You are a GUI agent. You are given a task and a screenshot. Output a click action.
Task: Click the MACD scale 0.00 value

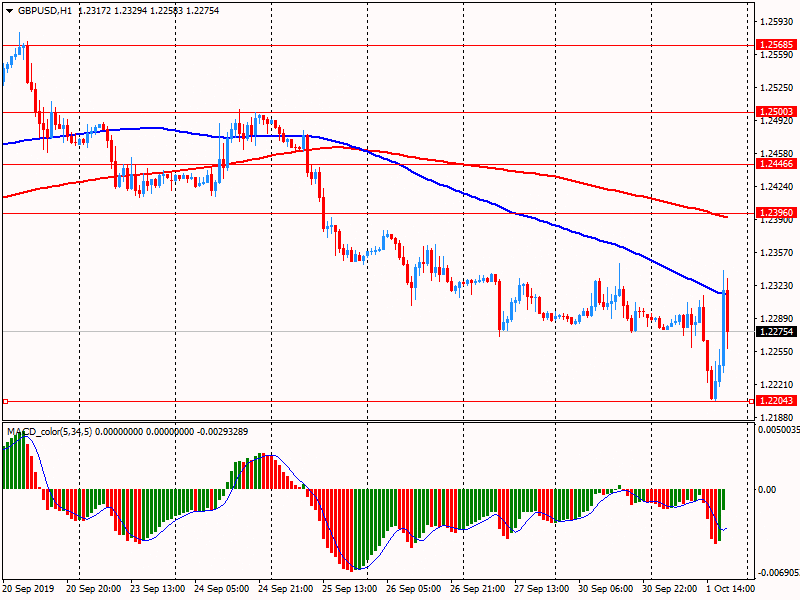[x=767, y=490]
